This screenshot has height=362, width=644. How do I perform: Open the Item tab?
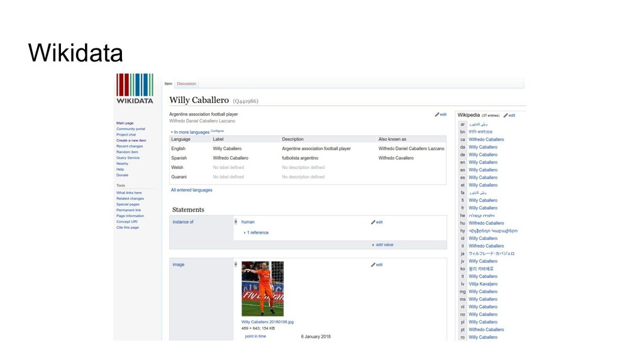pyautogui.click(x=169, y=84)
